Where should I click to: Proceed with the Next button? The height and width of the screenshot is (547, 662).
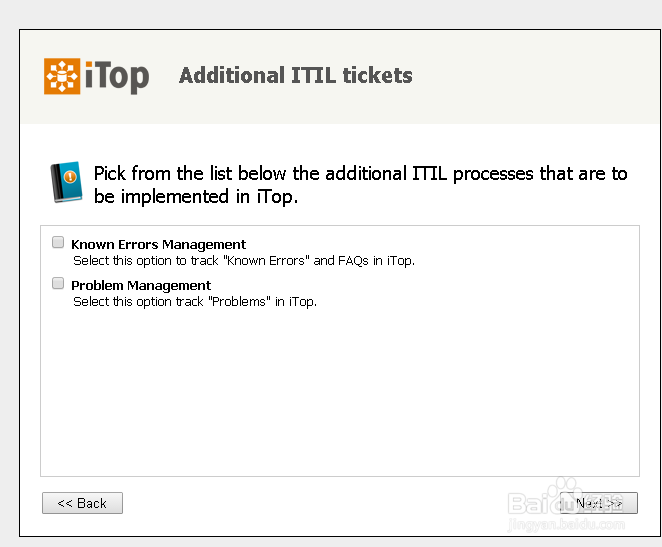click(599, 503)
